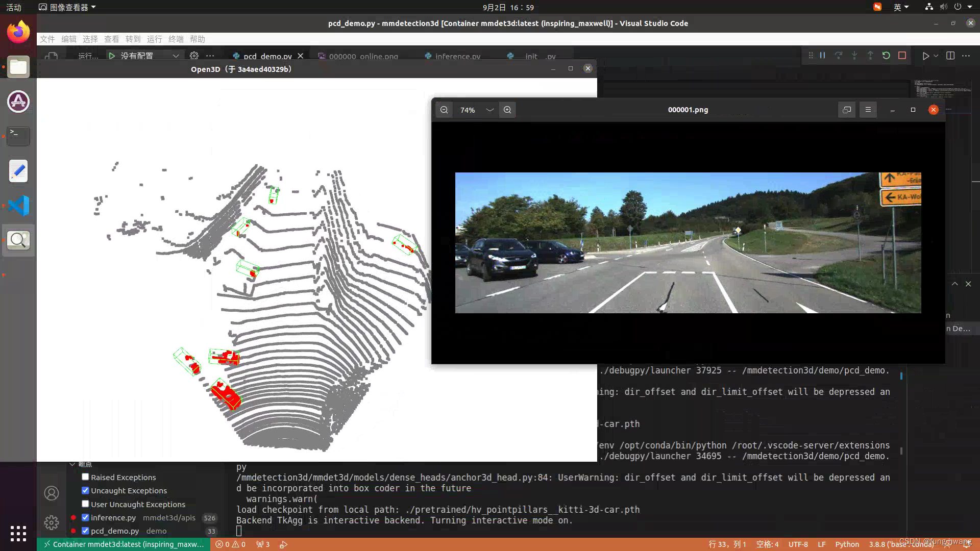Click 活动 Activities button
This screenshot has height=551, width=980.
14,7
